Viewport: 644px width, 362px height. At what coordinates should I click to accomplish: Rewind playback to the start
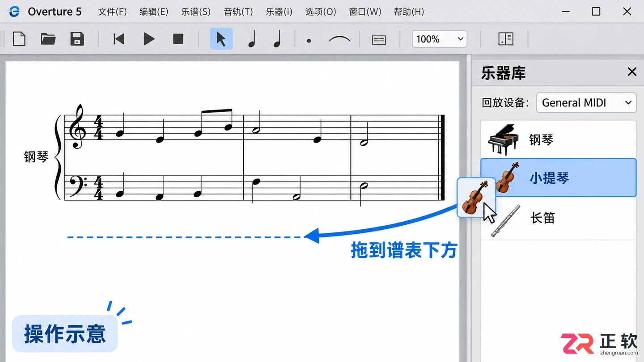(119, 39)
